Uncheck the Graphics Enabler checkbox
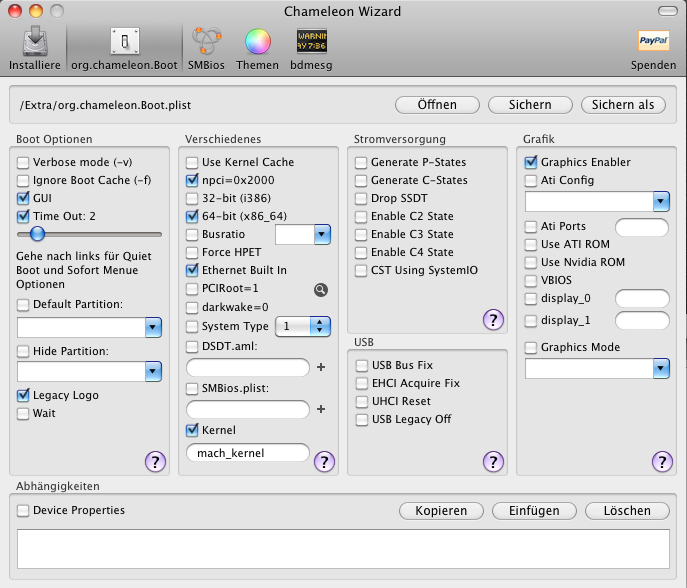This screenshot has height=588, width=687. point(532,162)
